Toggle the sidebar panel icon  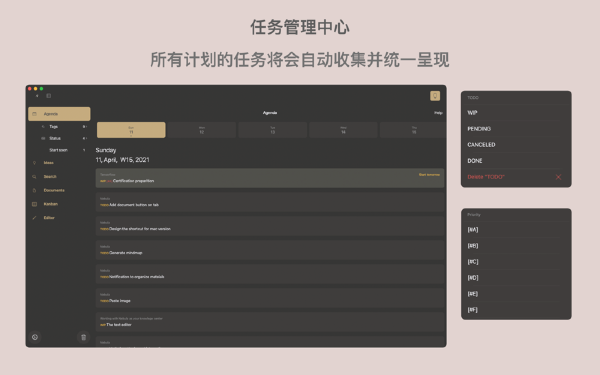tap(49, 96)
